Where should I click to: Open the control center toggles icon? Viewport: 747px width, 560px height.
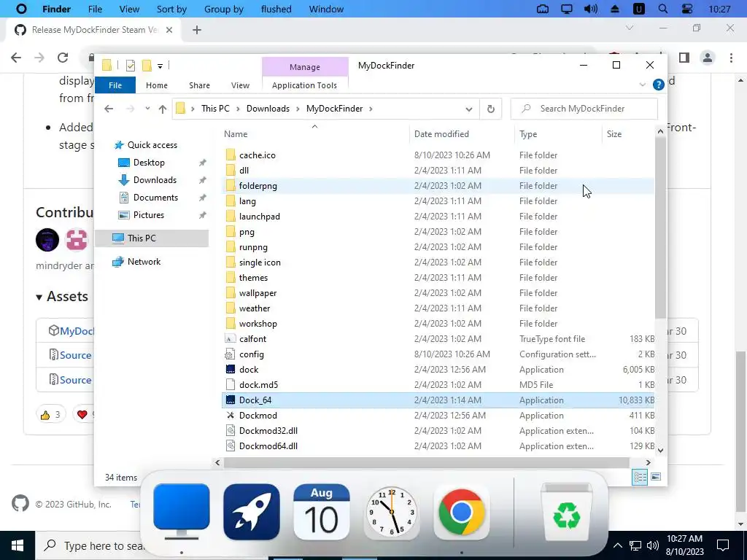tap(687, 9)
